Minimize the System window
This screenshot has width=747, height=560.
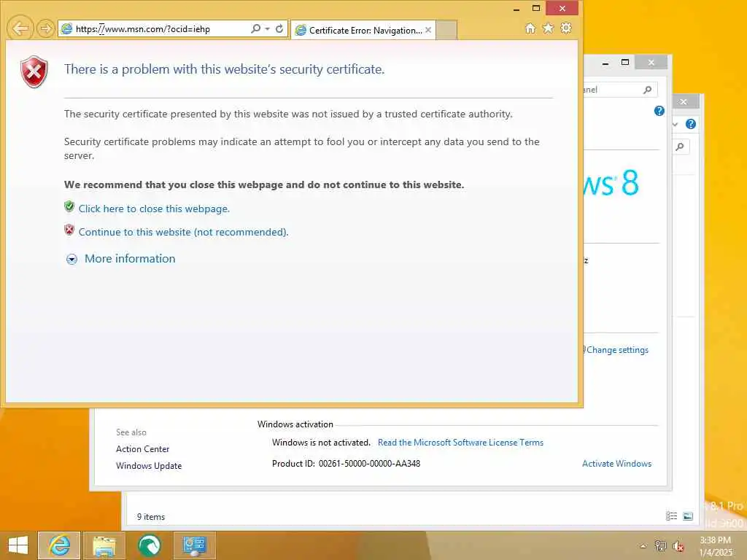(x=605, y=63)
